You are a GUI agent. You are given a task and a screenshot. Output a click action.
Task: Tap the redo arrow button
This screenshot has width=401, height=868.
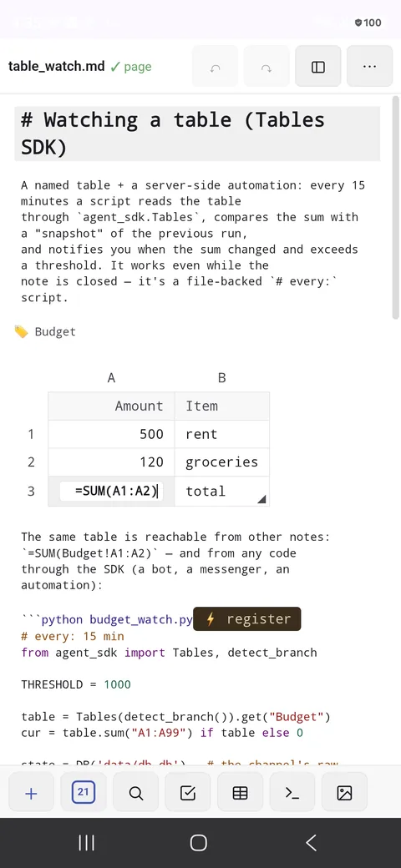tap(266, 67)
